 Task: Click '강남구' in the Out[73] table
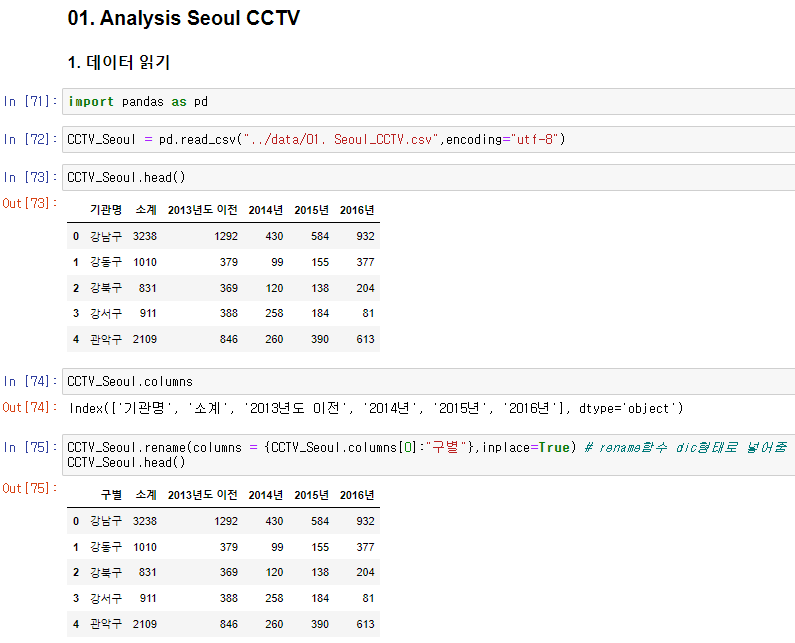[106, 236]
